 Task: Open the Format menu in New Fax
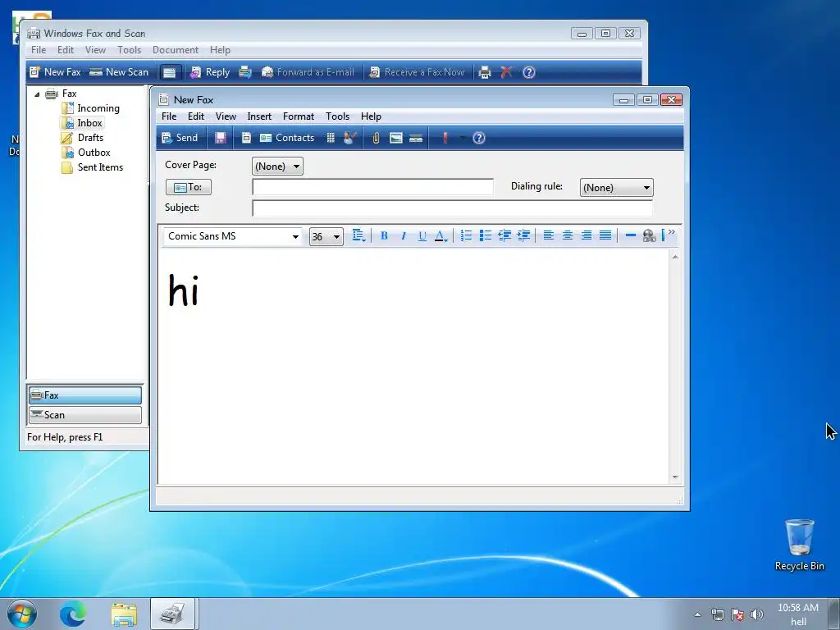(x=299, y=116)
